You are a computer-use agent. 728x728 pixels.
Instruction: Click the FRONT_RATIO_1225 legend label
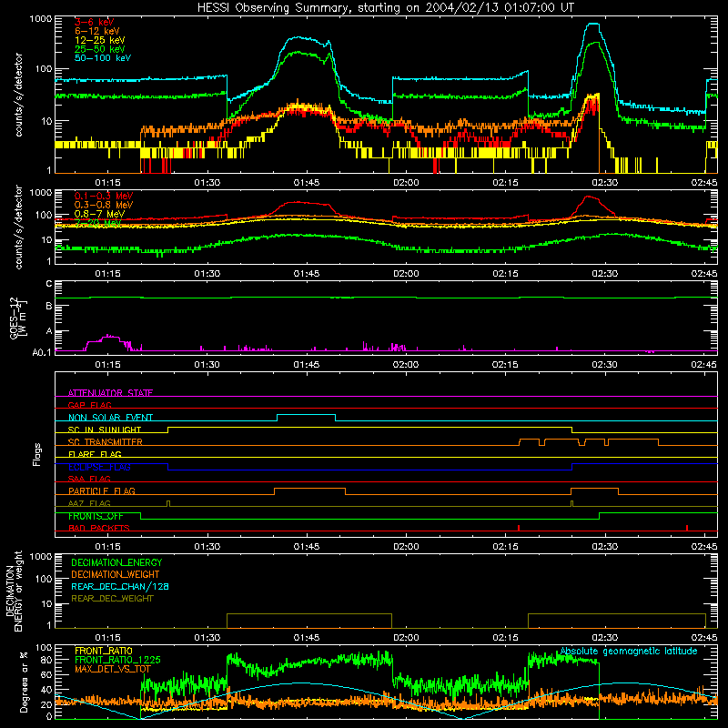(117, 660)
